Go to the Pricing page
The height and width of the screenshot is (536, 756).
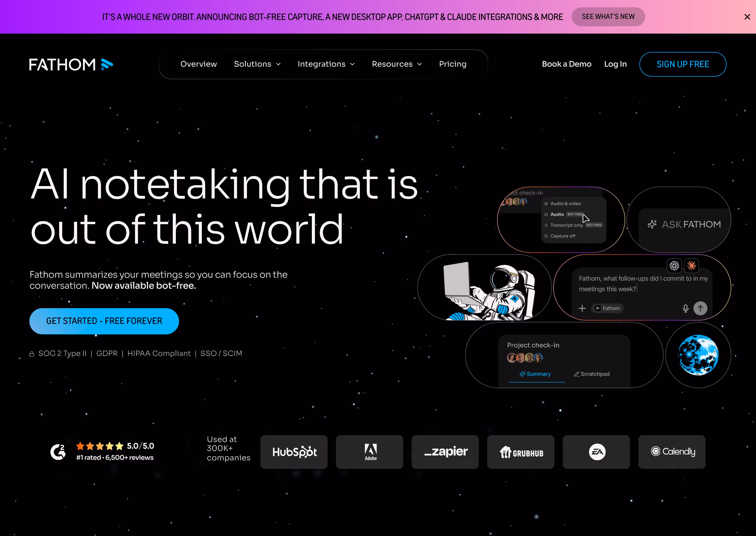pyautogui.click(x=452, y=64)
